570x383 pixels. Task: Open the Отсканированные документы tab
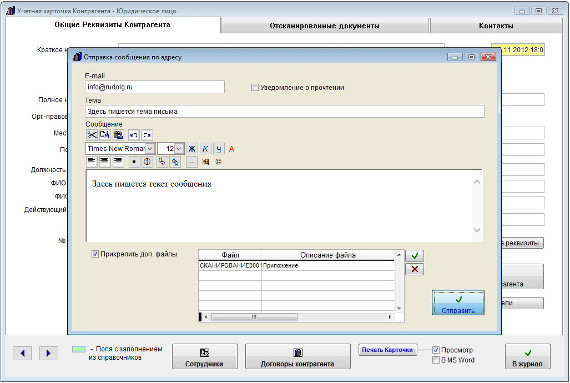tap(325, 26)
